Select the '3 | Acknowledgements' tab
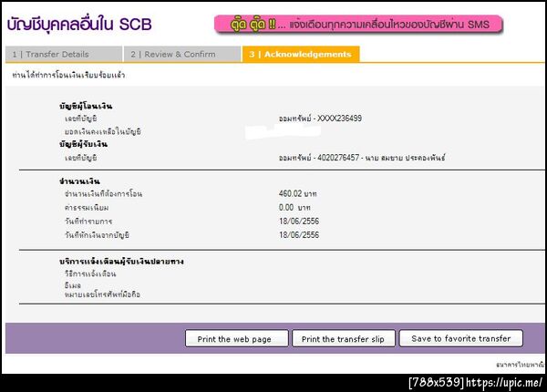 (301, 54)
